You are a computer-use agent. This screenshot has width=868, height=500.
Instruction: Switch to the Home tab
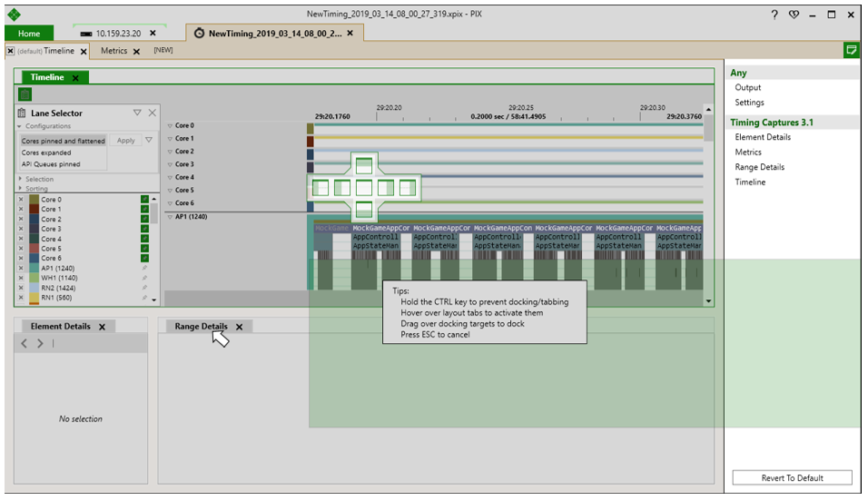[x=29, y=34]
